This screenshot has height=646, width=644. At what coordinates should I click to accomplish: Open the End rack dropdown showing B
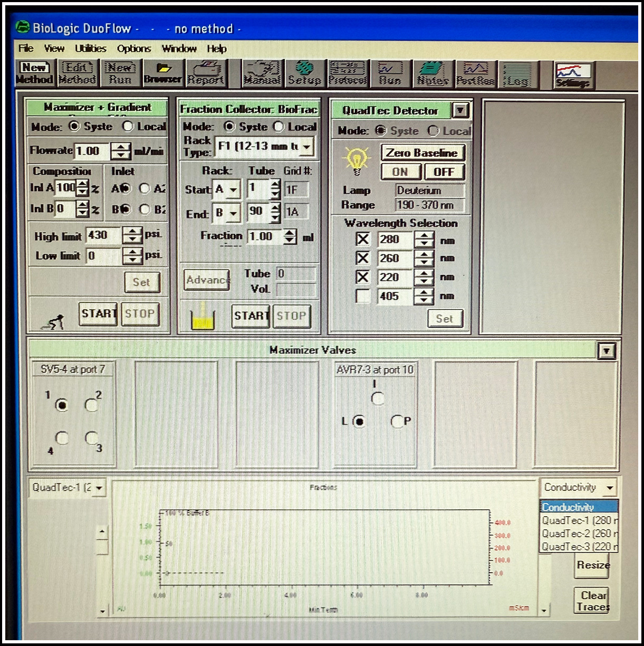coord(234,213)
